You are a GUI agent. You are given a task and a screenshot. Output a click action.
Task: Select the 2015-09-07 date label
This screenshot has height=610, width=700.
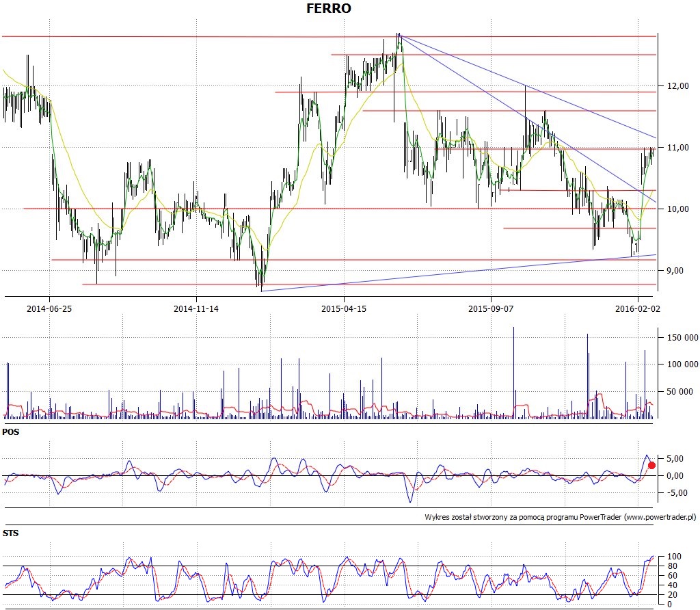tap(491, 308)
